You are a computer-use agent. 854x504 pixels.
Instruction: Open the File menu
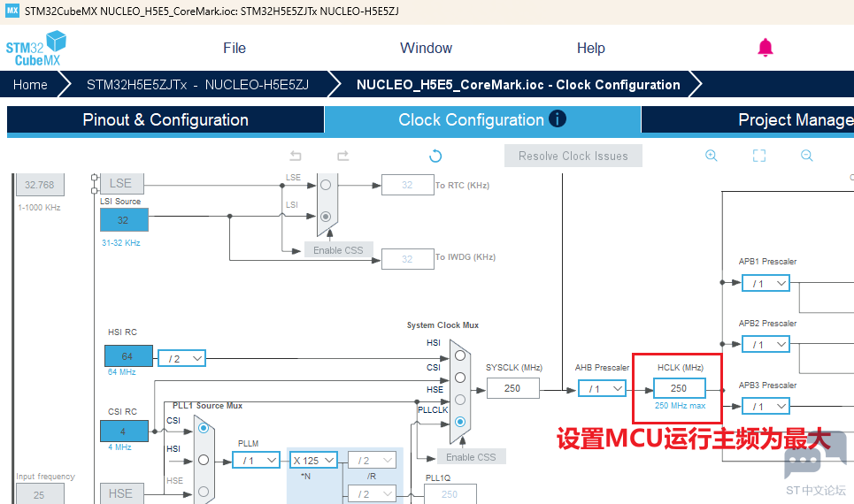coord(235,48)
